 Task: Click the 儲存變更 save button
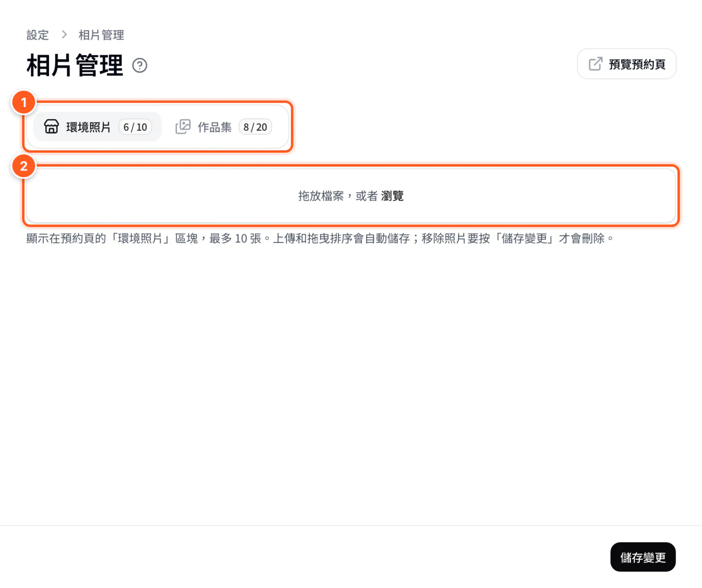coord(643,557)
